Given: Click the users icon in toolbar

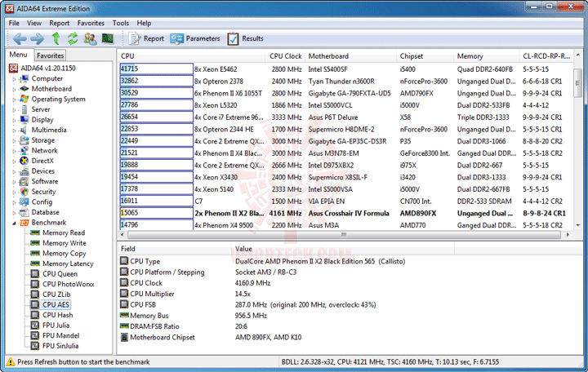Looking at the screenshot, I should tap(90, 38).
